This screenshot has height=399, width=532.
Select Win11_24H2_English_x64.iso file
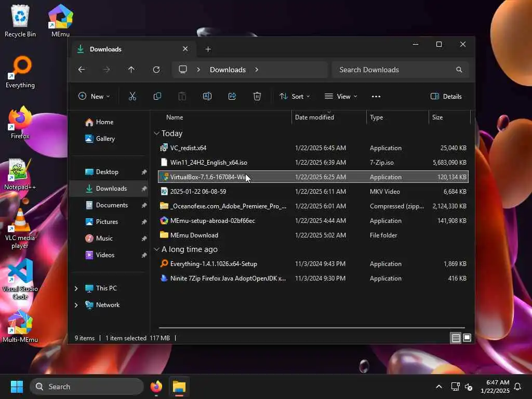click(x=313, y=163)
